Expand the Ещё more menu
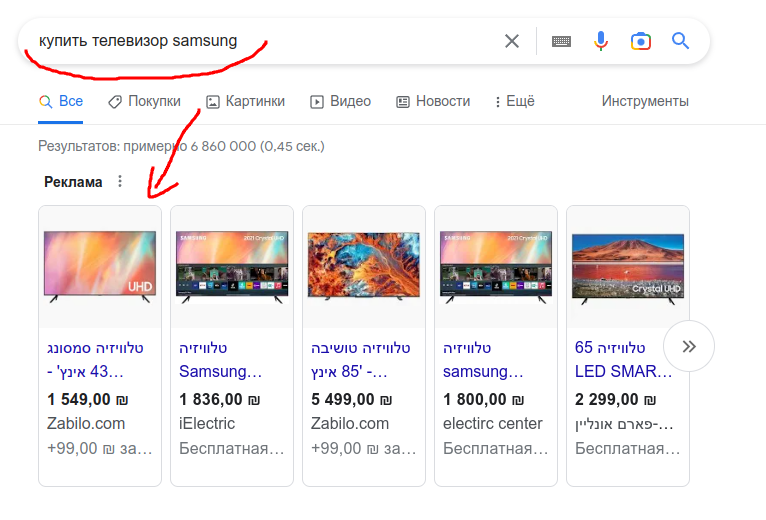 click(x=513, y=101)
